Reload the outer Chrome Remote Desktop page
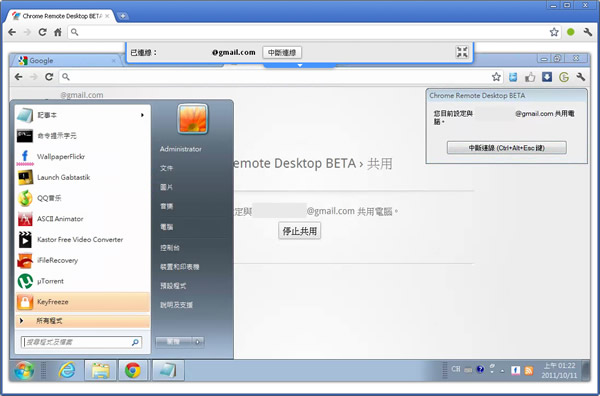This screenshot has height=396, width=600. [42, 33]
